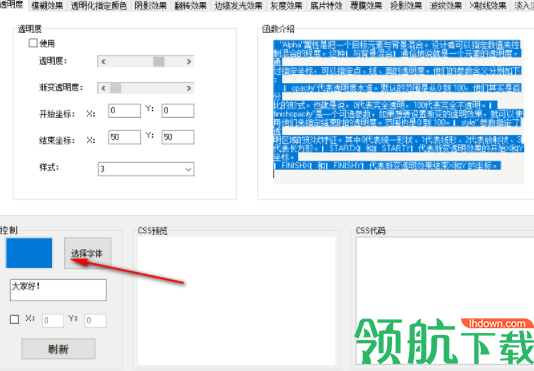This screenshot has width=534, height=371.
Task: Click the 刷新 button
Action: point(58,349)
